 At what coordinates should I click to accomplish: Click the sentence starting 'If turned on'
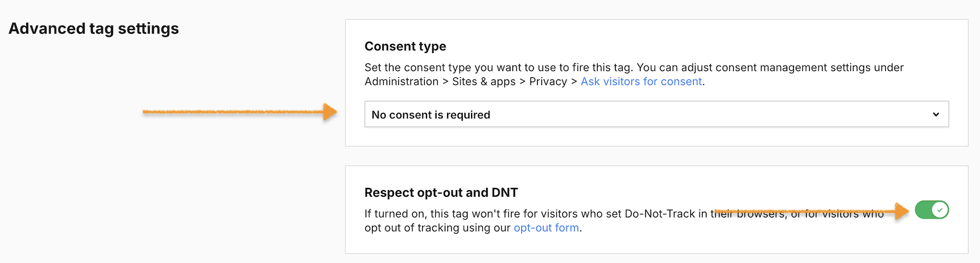coord(535,214)
